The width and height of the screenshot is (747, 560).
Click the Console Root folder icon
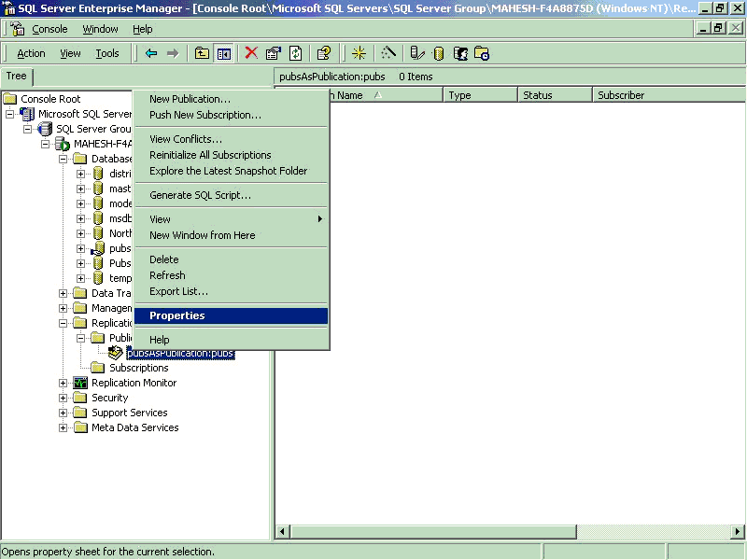10,99
